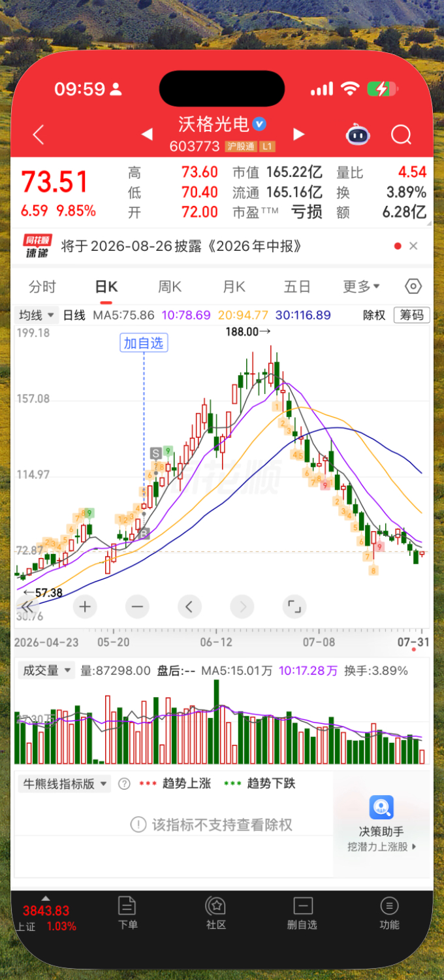Select the 月K tab
444x980 pixels.
click(x=233, y=286)
